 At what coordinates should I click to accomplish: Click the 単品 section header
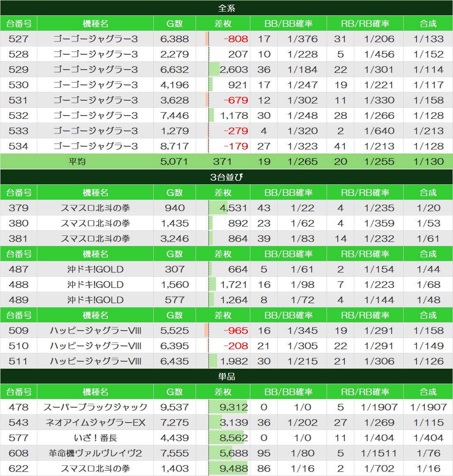click(226, 377)
